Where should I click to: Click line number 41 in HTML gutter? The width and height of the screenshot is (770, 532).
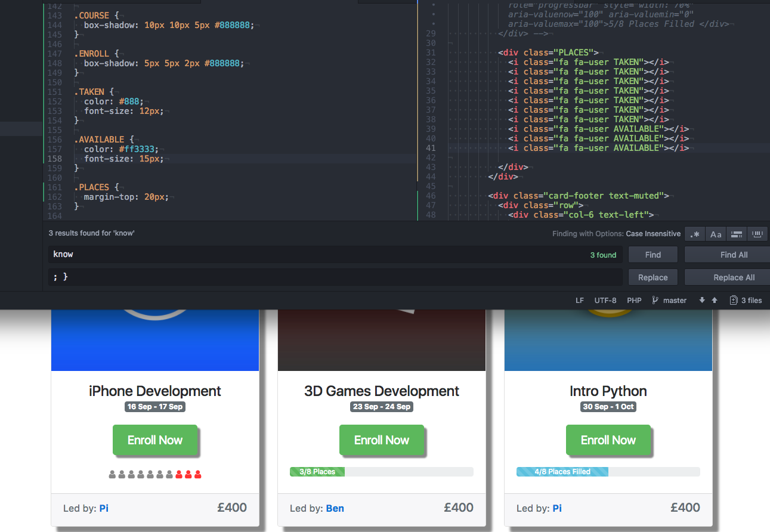(431, 148)
